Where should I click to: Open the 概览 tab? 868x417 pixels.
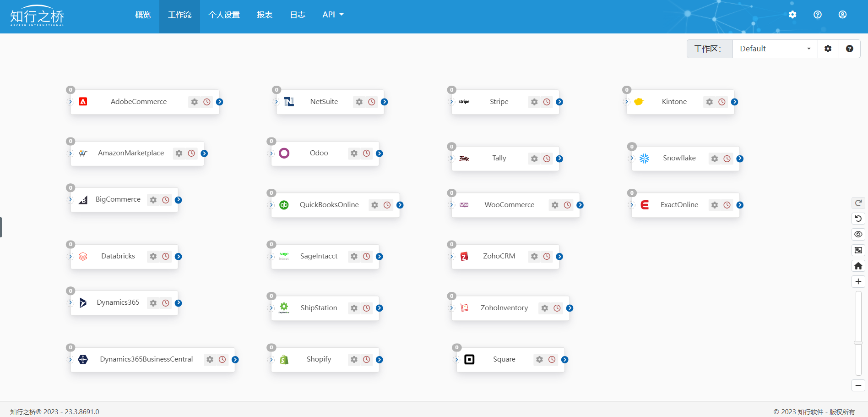[x=143, y=15]
